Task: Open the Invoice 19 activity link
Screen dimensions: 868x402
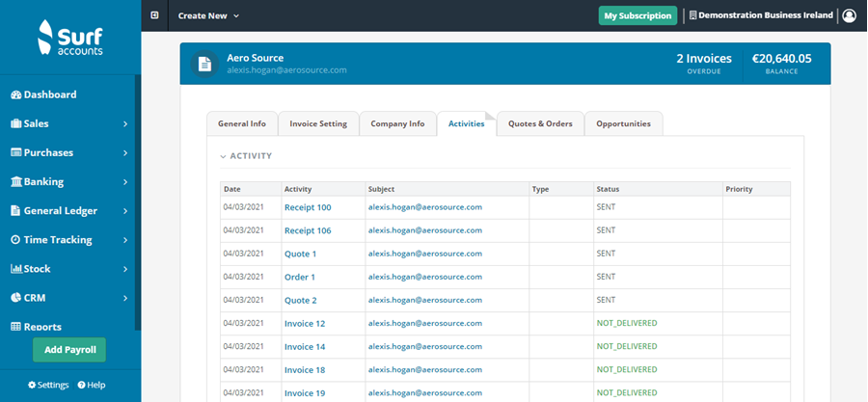Action: tap(305, 393)
